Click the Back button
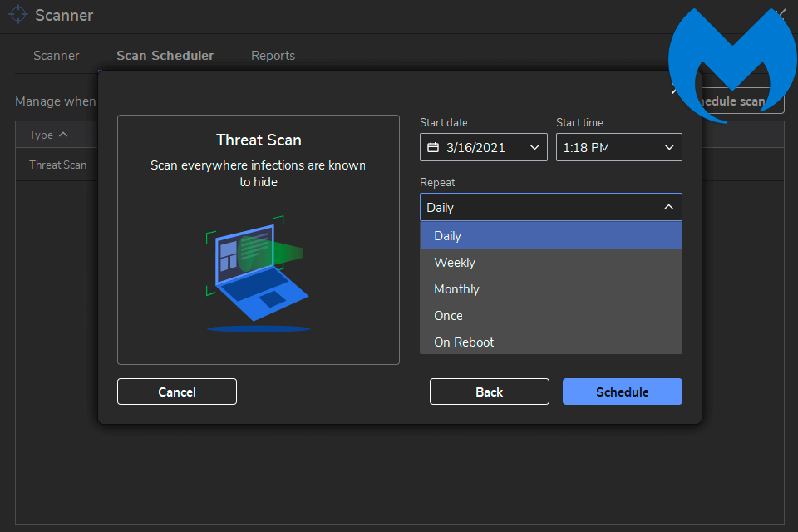Viewport: 798px width, 532px height. 489,392
